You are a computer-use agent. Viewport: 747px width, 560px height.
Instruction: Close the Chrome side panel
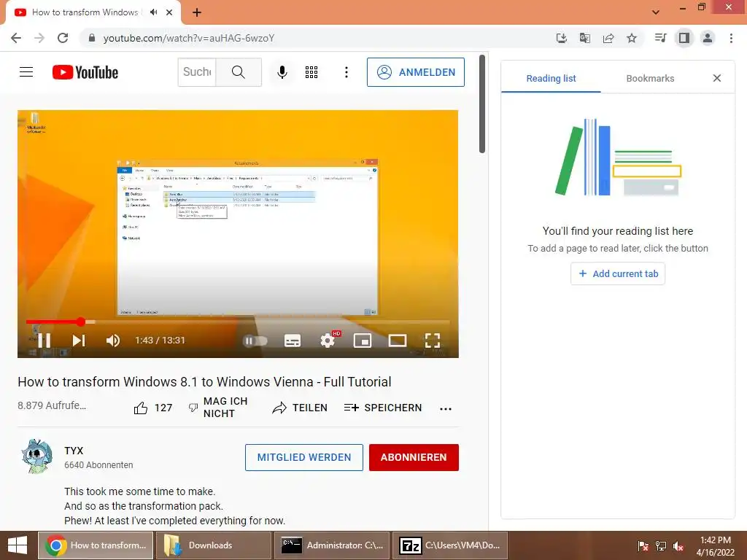pyautogui.click(x=717, y=78)
